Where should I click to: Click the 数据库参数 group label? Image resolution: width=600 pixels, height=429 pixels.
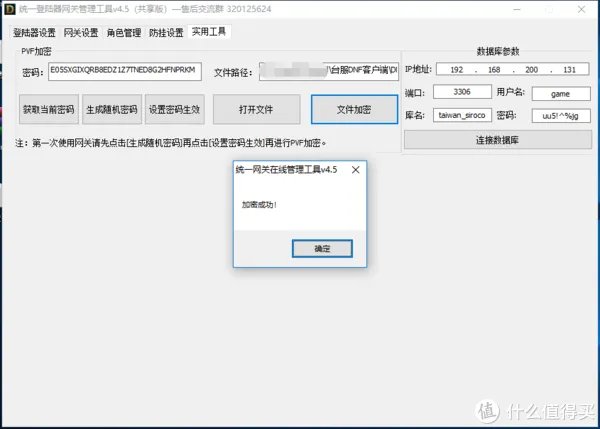(x=498, y=51)
